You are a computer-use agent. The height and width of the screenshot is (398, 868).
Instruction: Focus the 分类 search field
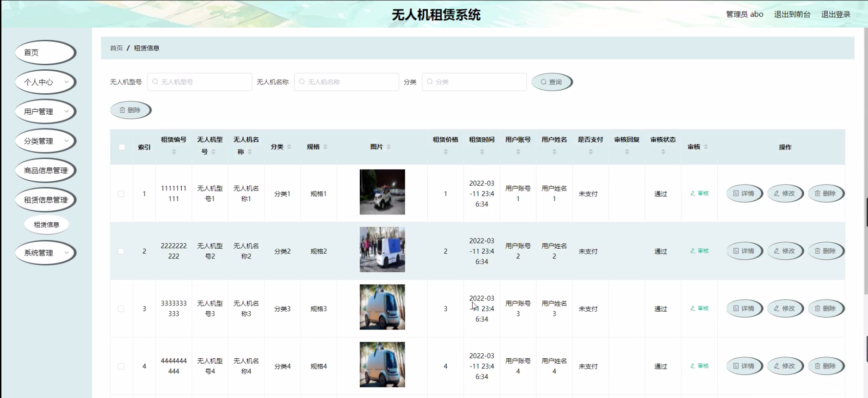pyautogui.click(x=474, y=82)
